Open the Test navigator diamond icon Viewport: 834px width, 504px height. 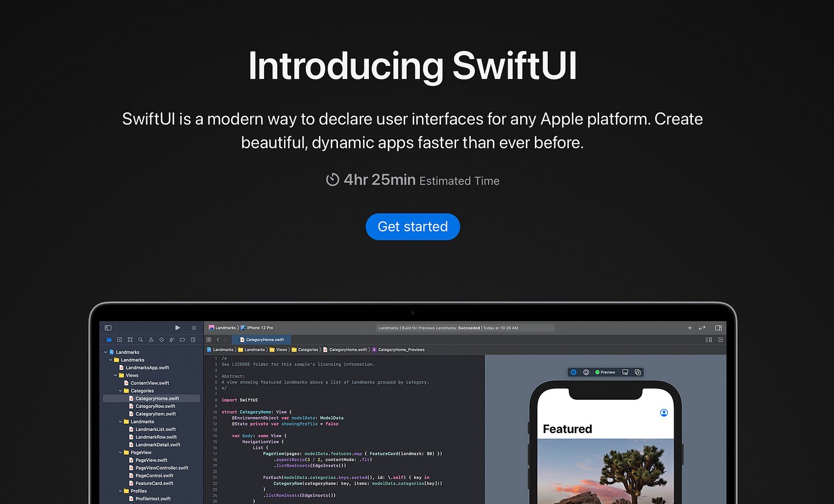[x=162, y=340]
